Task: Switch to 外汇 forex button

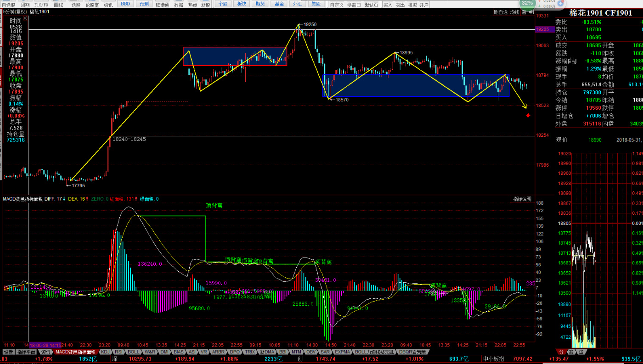Action: (x=298, y=4)
